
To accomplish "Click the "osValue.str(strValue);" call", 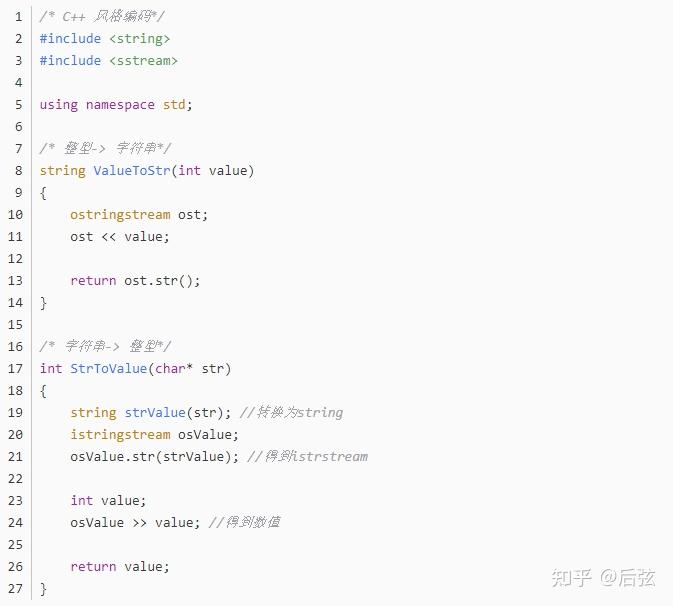I will click(154, 456).
